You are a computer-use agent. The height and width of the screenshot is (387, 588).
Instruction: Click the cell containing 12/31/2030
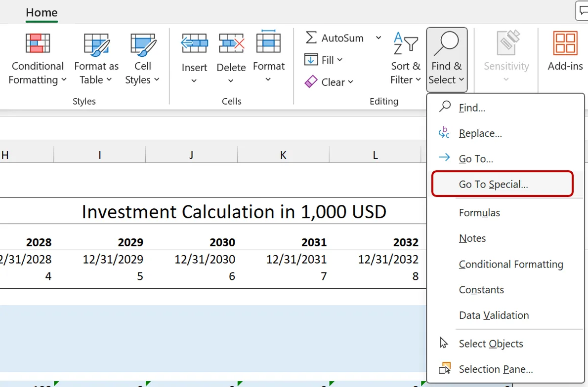[205, 259]
